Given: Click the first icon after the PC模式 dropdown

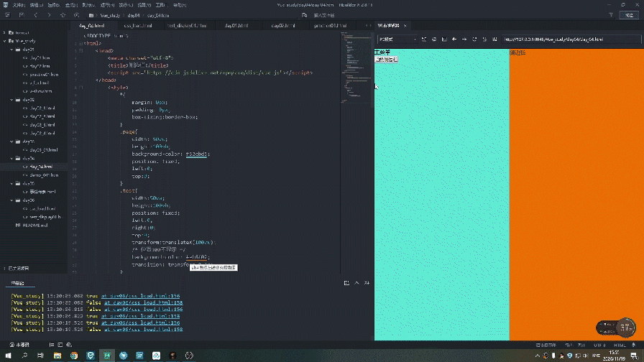Looking at the screenshot, I should (x=424, y=40).
